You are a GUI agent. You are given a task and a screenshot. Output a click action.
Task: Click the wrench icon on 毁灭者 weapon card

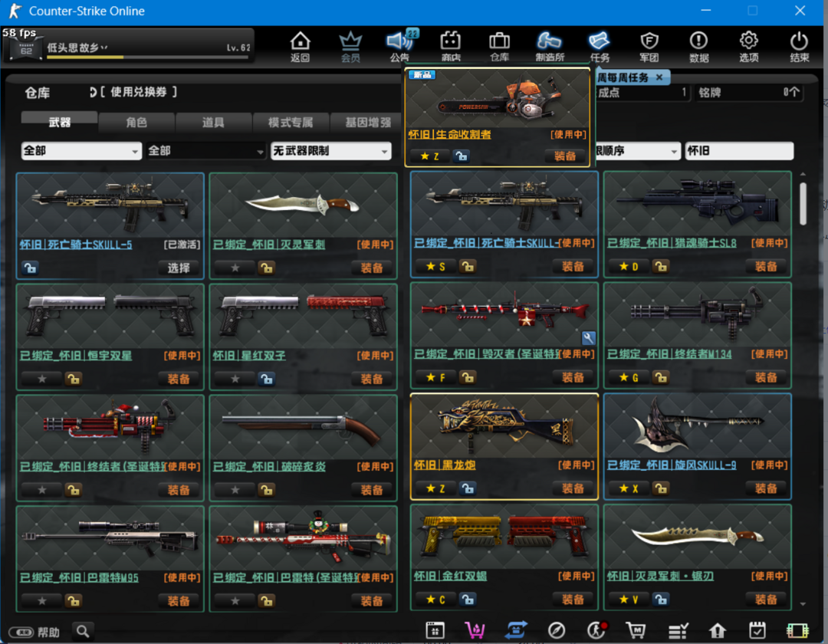588,338
